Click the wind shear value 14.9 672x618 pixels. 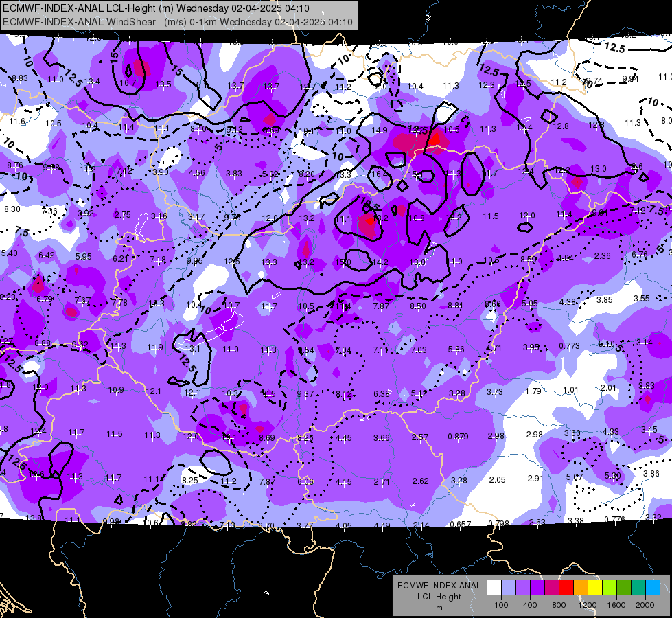coord(380,130)
